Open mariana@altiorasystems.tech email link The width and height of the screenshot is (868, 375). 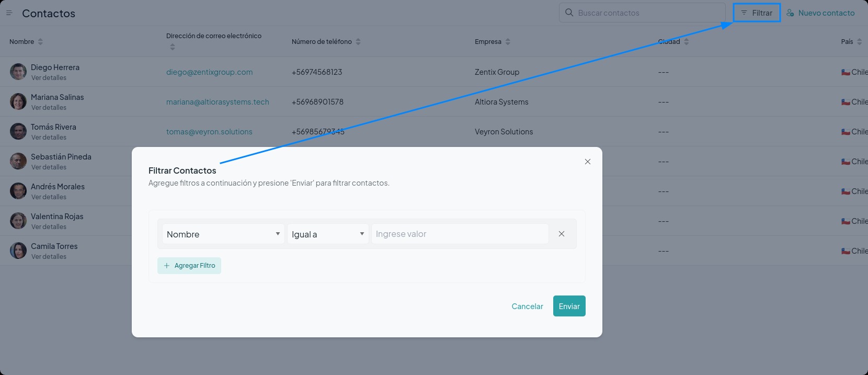tap(218, 102)
